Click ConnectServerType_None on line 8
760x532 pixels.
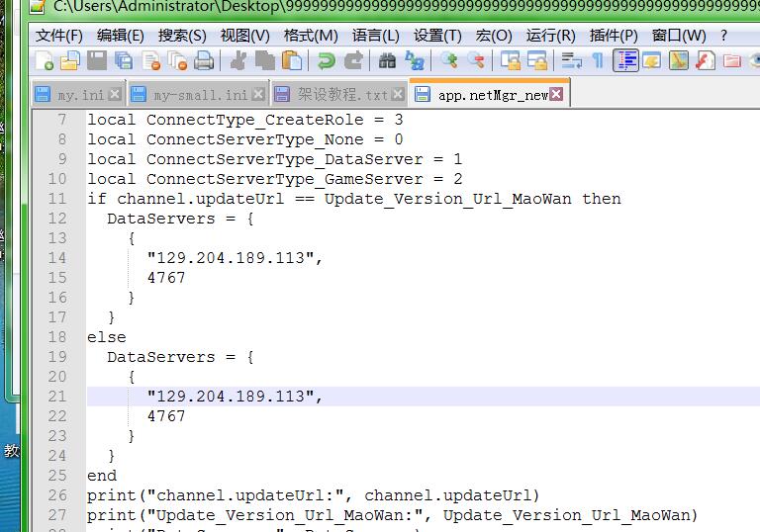coord(255,140)
